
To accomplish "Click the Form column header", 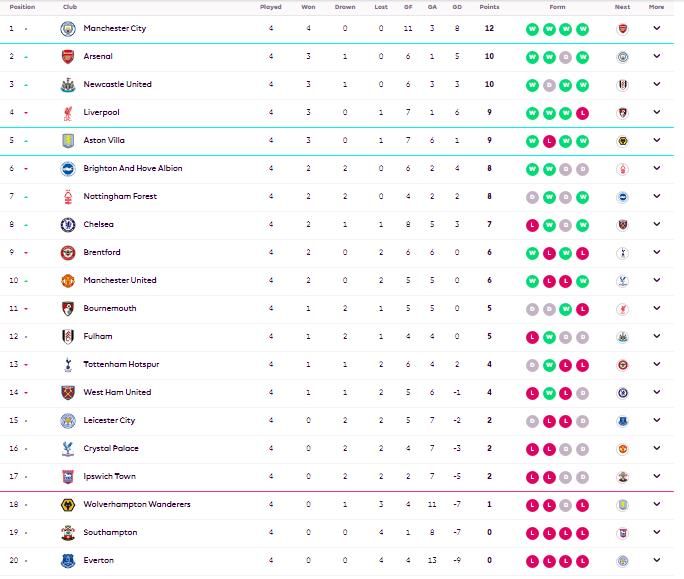I will (x=557, y=7).
